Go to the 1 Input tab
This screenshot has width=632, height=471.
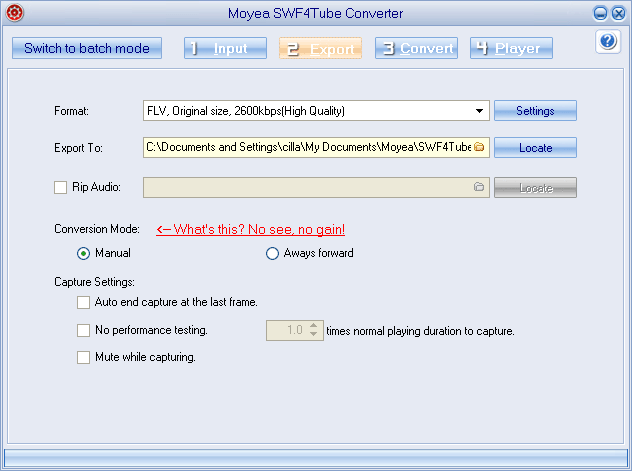pos(225,48)
